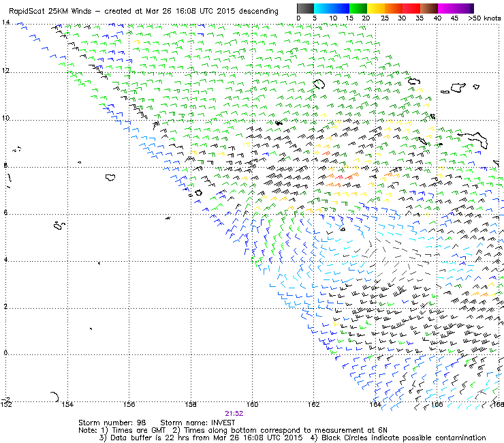
Task: Click the latitude axis label "6"
Action: click(5, 213)
